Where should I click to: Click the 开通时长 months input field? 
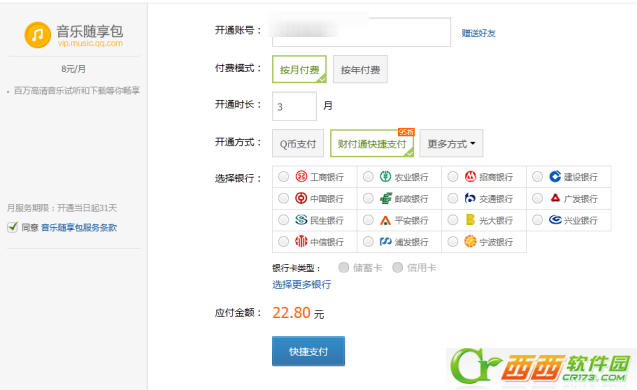[294, 106]
